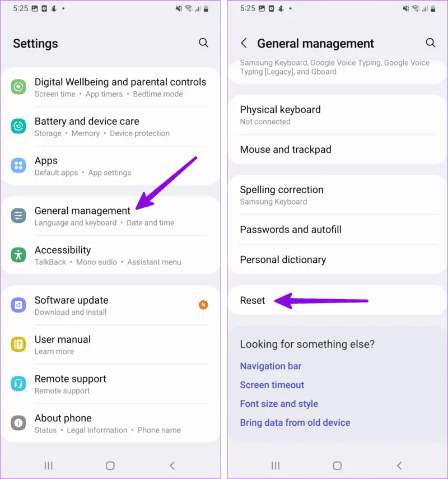Tap search icon in General management header
448x479 pixels.
[431, 43]
